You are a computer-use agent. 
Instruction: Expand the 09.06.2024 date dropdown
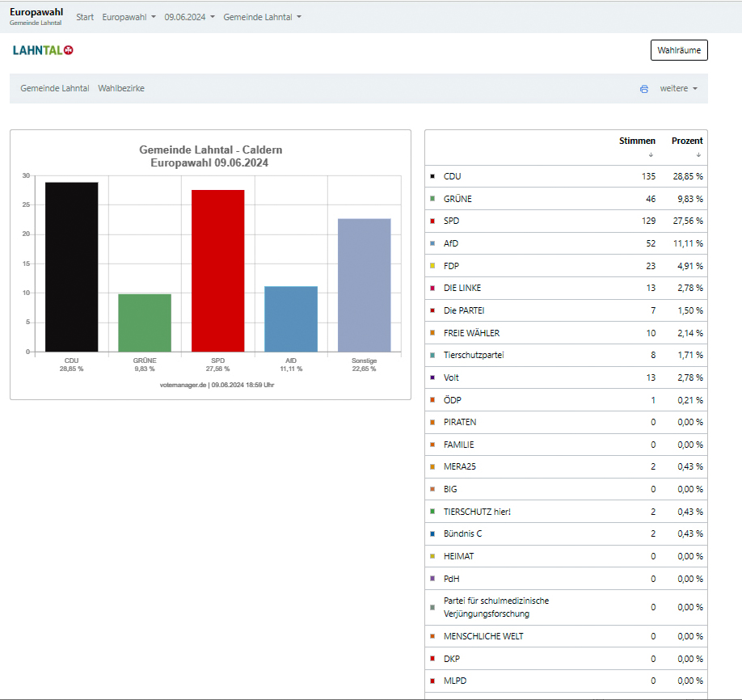tap(189, 17)
